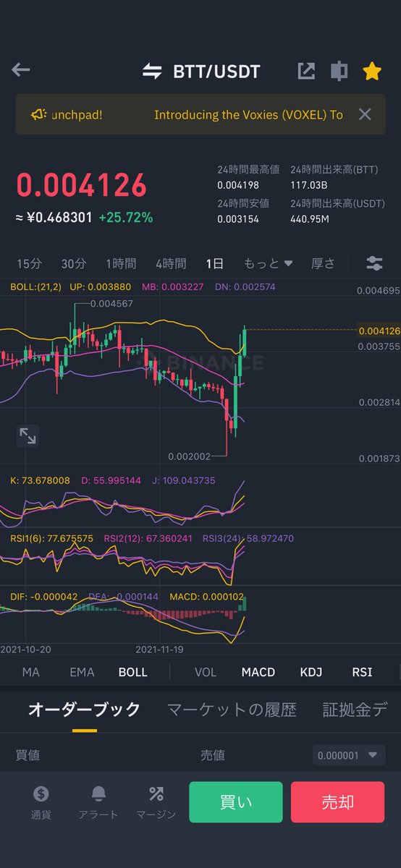The width and height of the screenshot is (401, 868).
Task: Tap the 2021-11-19 date marker
Action: 161,649
